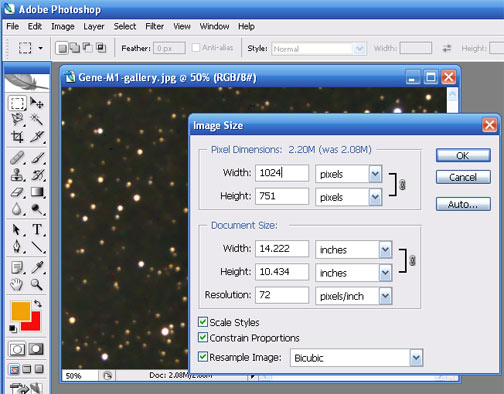Uncheck Resample Image checkbox

(x=203, y=357)
